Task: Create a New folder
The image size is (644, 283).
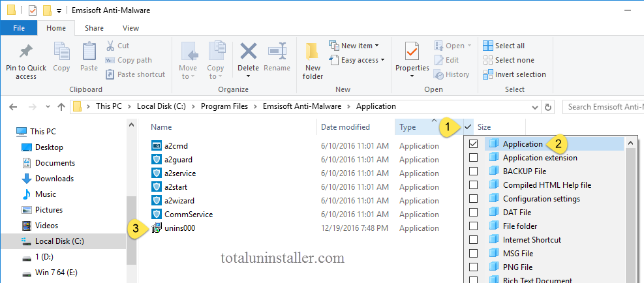Action: 313,60
